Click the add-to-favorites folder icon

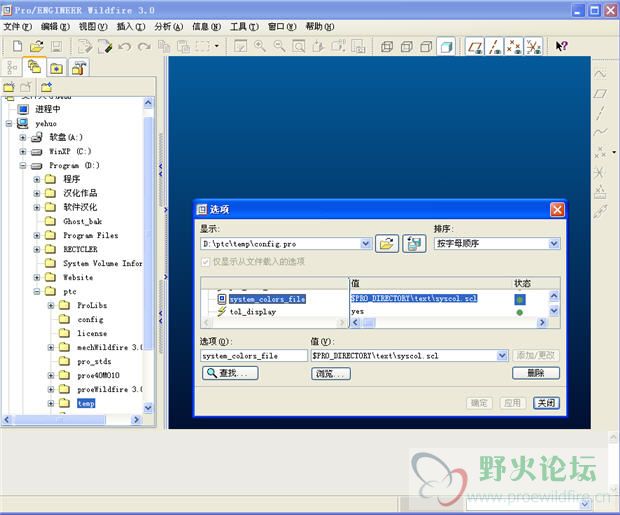tap(46, 87)
